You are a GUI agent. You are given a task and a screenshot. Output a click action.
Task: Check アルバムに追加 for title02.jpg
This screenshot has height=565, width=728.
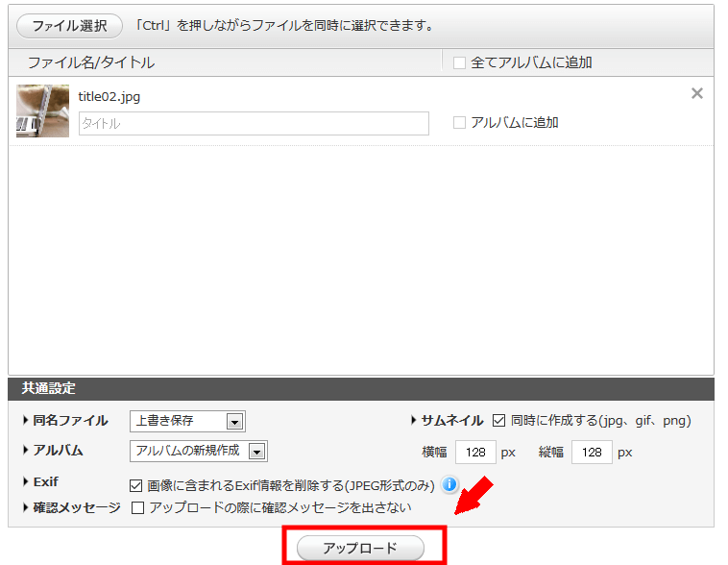tap(459, 123)
